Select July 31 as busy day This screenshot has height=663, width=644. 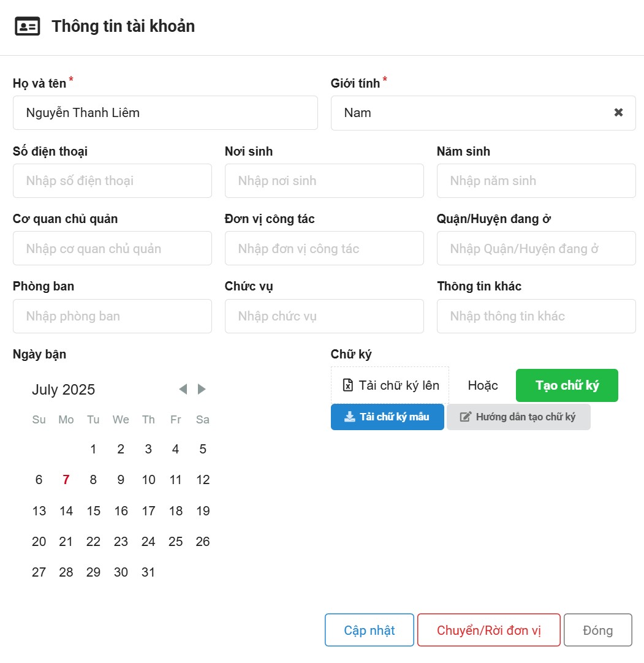pyautogui.click(x=148, y=572)
